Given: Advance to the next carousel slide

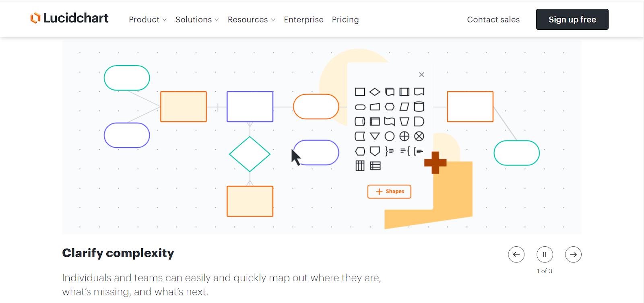Looking at the screenshot, I should click(x=573, y=254).
